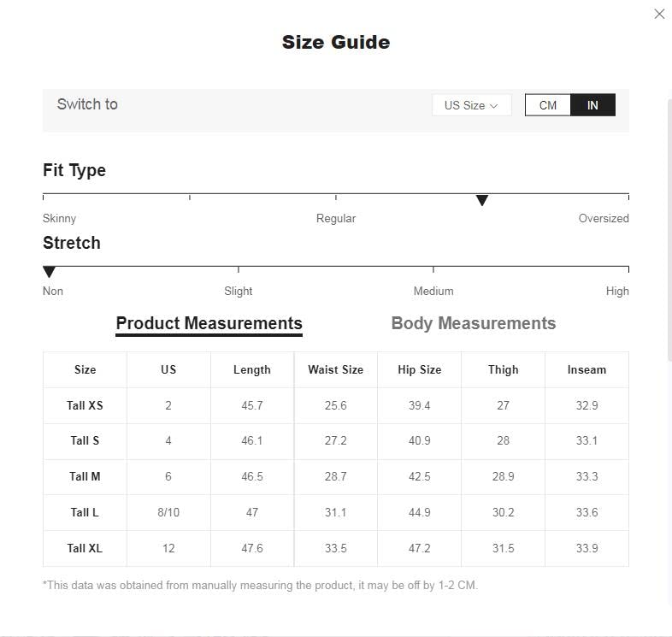672x637 pixels.
Task: Click the Tall L size cell
Action: [x=85, y=512]
